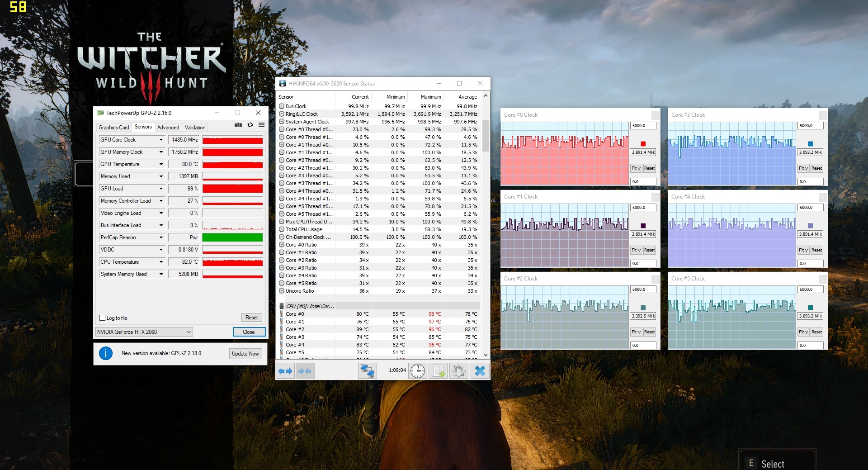The width and height of the screenshot is (868, 470).
Task: Click the maximum value field in Core #4 Clock
Action: [x=810, y=208]
